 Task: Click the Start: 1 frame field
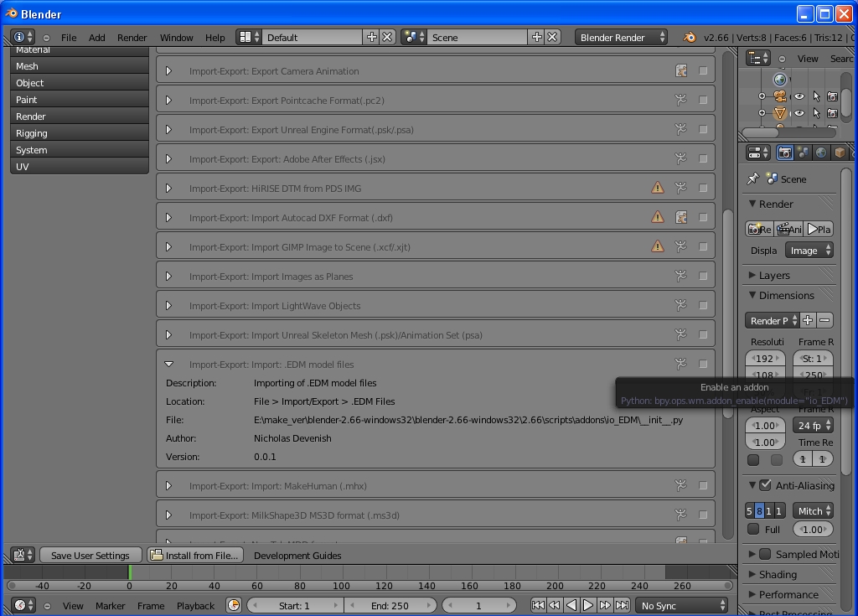tap(294, 606)
